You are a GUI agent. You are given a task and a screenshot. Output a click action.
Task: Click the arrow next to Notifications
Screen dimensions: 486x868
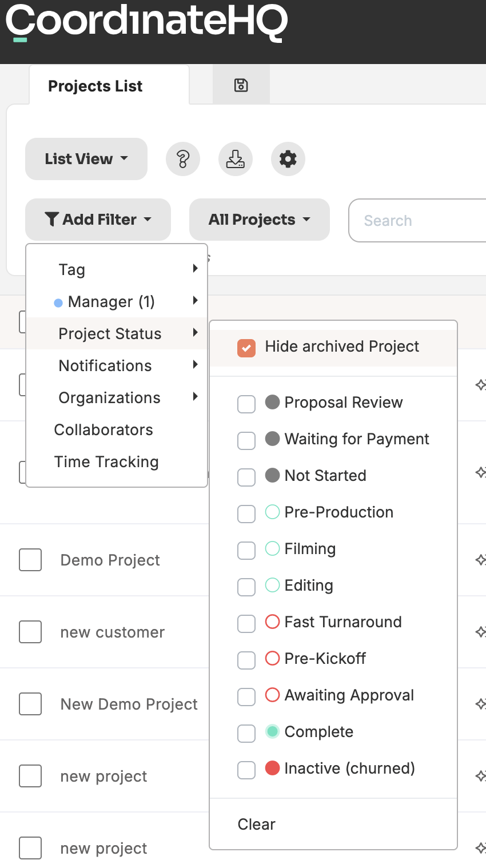[x=196, y=364]
